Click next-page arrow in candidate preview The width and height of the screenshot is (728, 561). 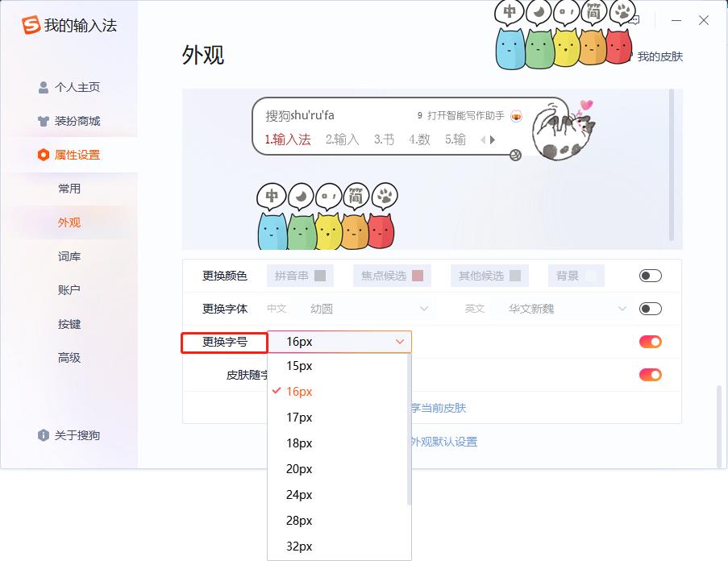coord(493,140)
